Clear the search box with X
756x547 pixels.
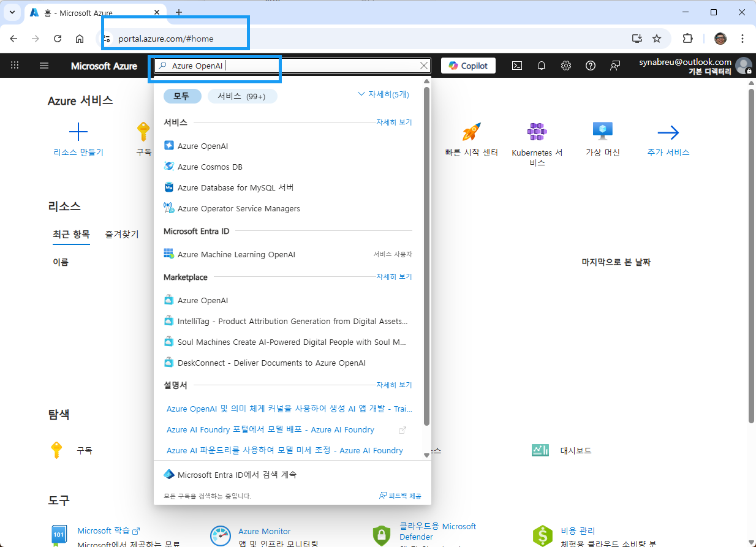[x=424, y=66]
